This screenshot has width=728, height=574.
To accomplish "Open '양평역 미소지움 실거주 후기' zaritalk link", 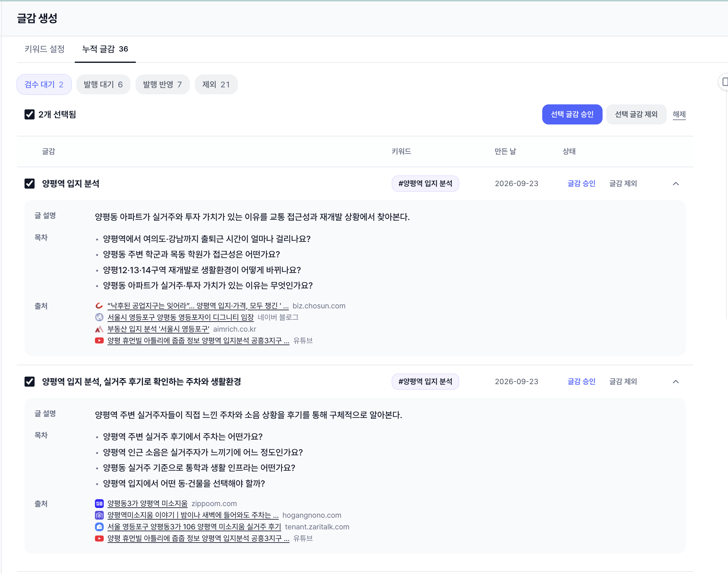I will coord(194,527).
